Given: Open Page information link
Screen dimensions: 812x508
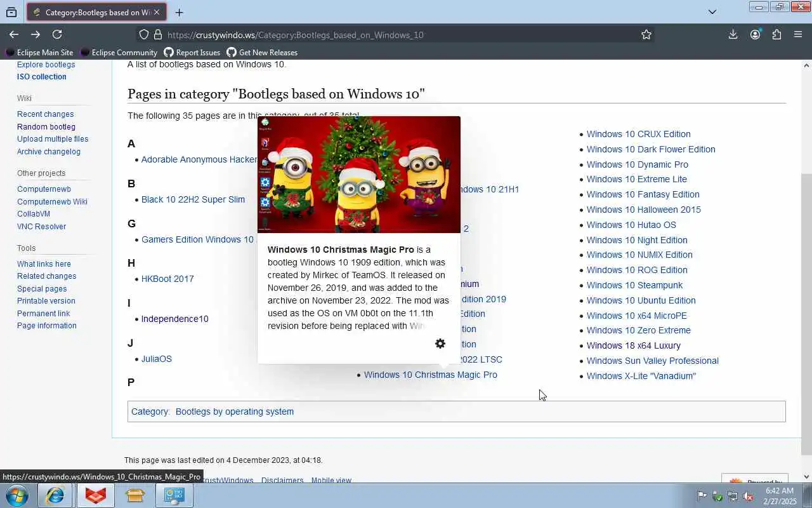Looking at the screenshot, I should [x=46, y=326].
